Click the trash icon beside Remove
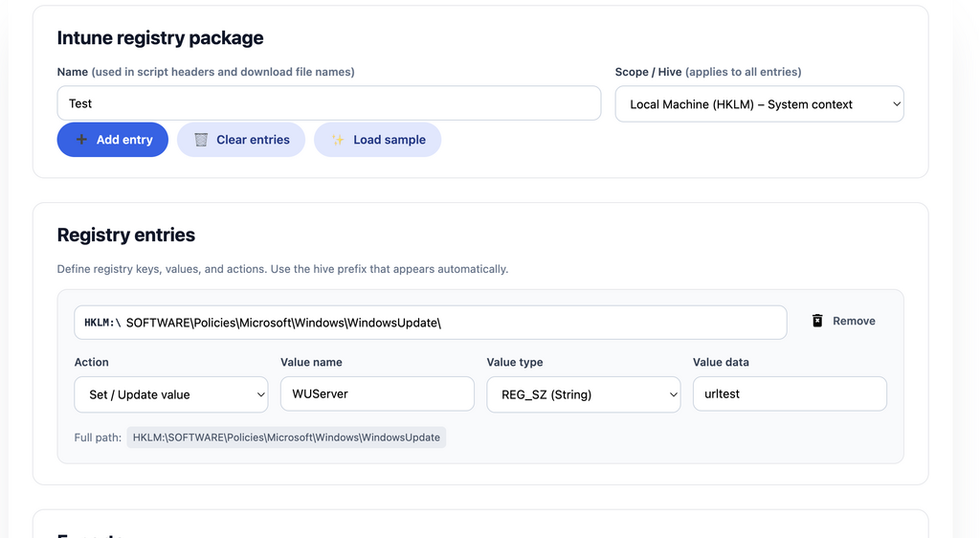Viewport: 980px width, 538px height. 817,322
